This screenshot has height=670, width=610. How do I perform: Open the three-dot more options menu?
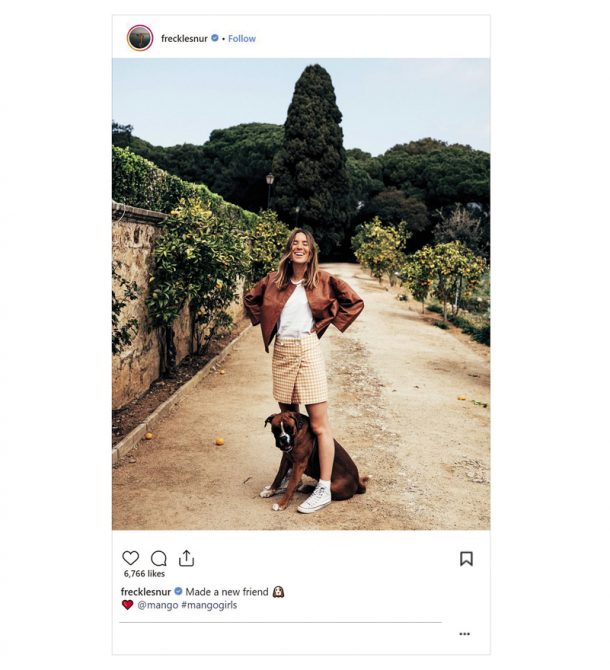click(464, 634)
